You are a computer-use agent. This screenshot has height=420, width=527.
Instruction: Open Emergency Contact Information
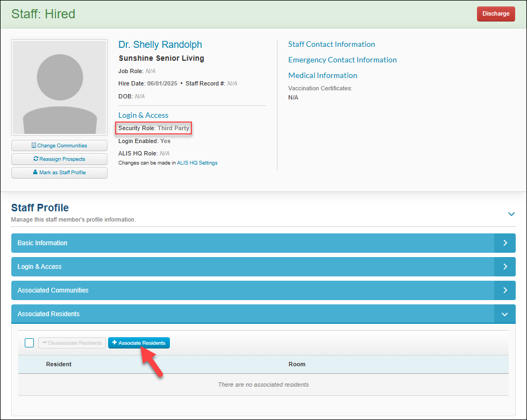tap(343, 60)
